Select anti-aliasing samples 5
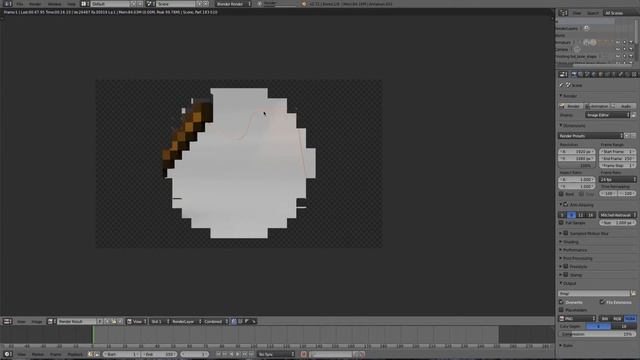The height and width of the screenshot is (360, 640). coord(562,215)
